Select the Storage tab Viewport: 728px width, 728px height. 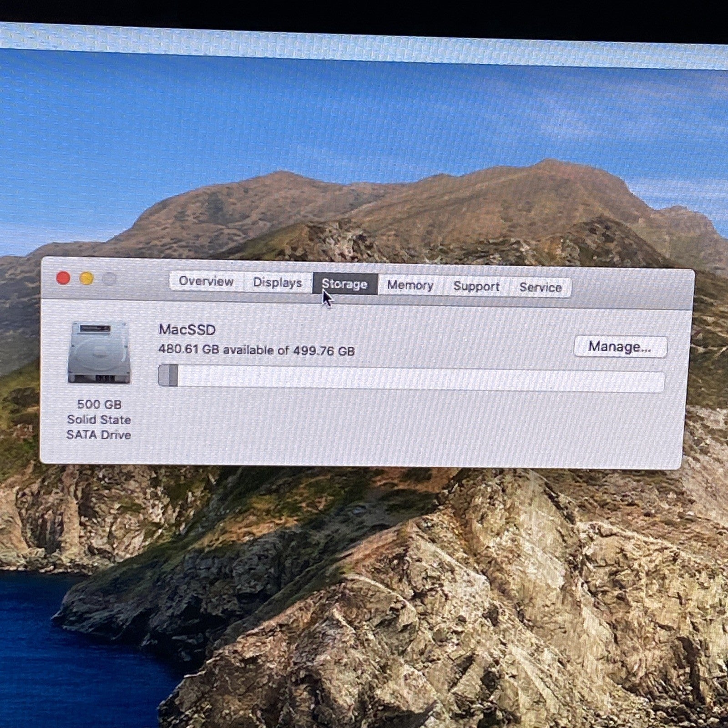(344, 284)
